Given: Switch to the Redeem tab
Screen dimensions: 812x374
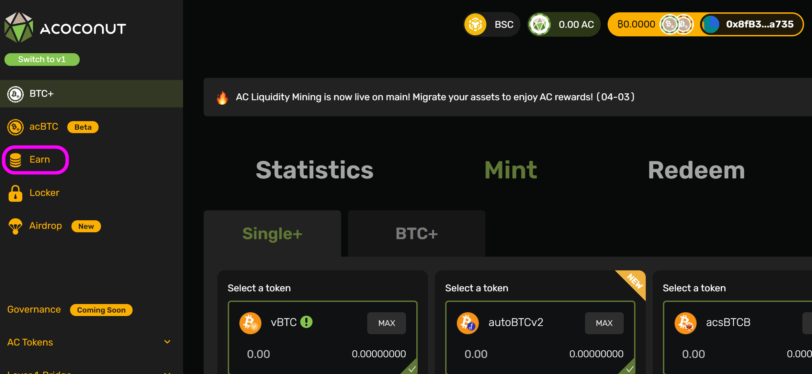Looking at the screenshot, I should [x=696, y=170].
